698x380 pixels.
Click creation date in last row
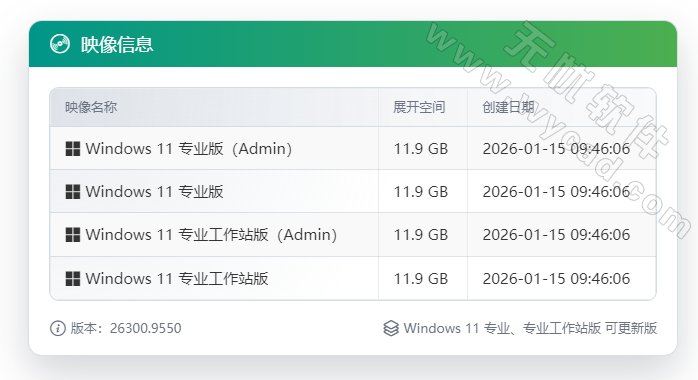(x=556, y=279)
